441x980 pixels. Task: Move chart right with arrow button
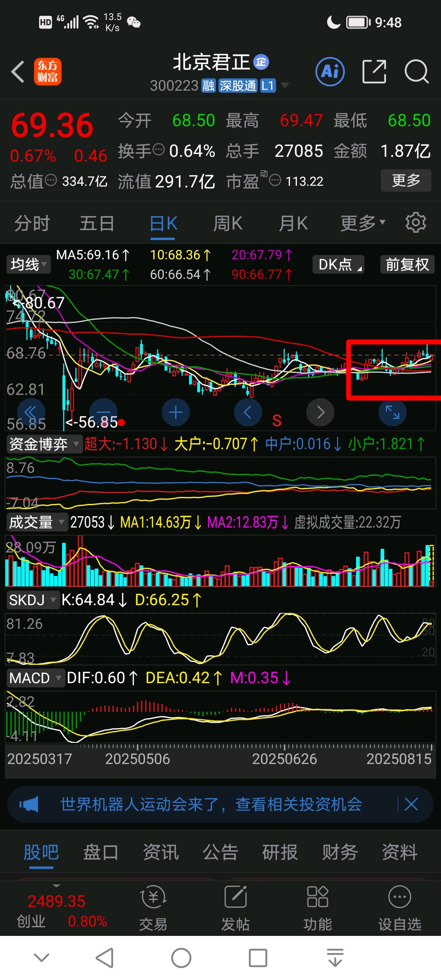[321, 412]
